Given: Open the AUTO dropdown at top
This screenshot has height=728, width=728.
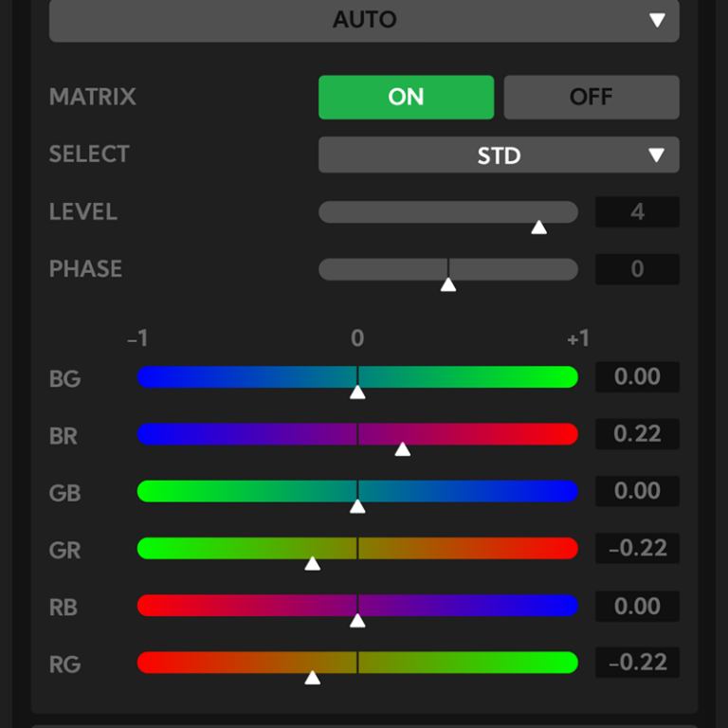Looking at the screenshot, I should click(x=364, y=20).
